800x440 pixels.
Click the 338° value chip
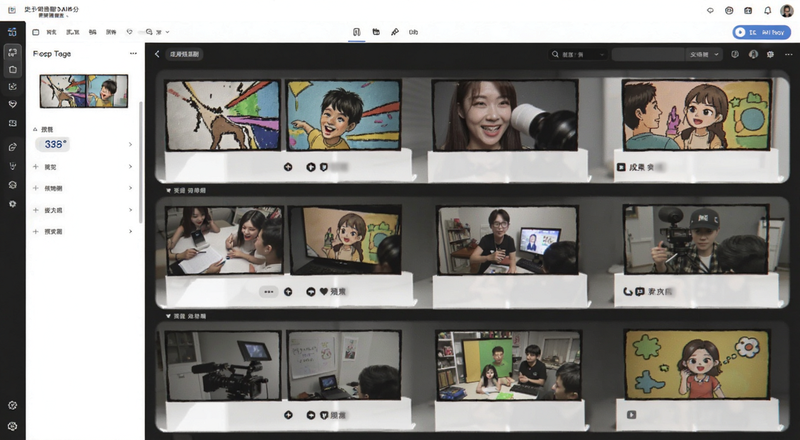[x=53, y=144]
